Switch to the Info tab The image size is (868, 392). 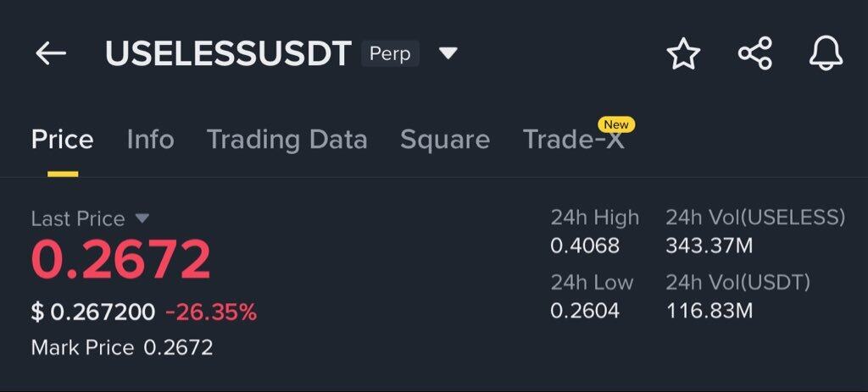(x=150, y=140)
